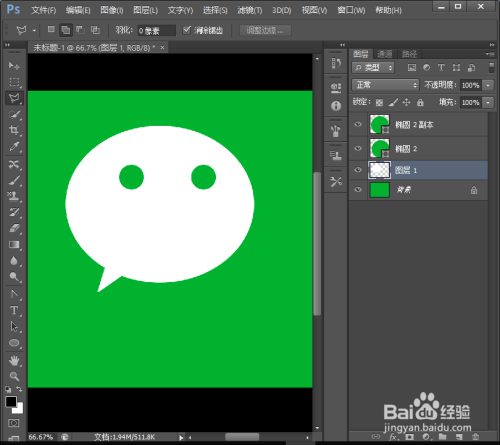This screenshot has height=445, width=500.
Task: Hide the 背景 layer
Action: point(358,189)
